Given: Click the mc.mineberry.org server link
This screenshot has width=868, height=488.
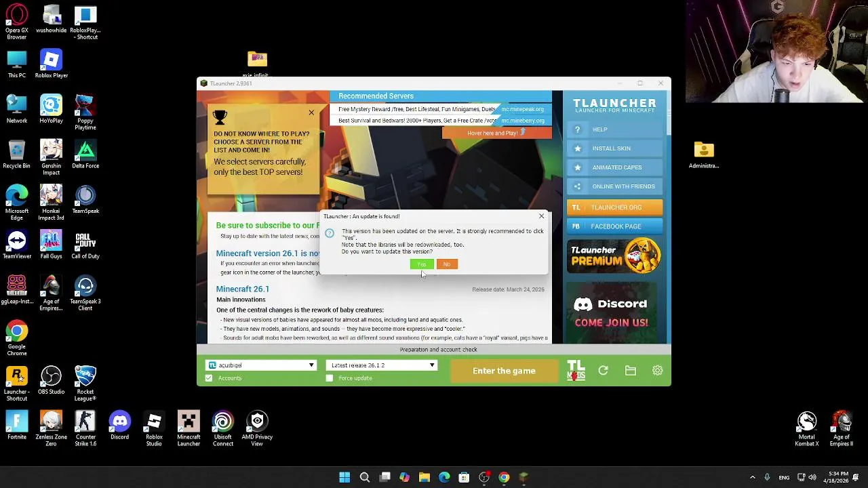Looking at the screenshot, I should [x=522, y=121].
